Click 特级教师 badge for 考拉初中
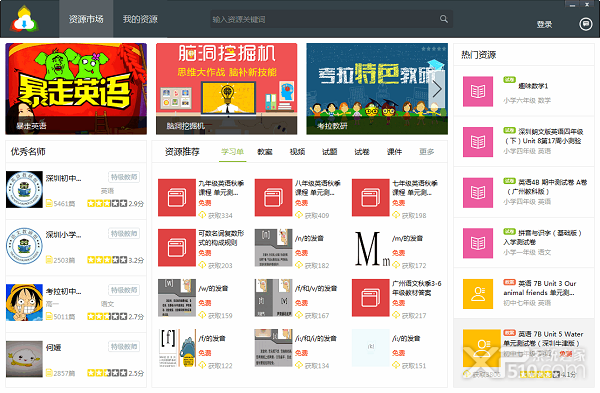The height and width of the screenshot is (393, 600). tap(124, 290)
